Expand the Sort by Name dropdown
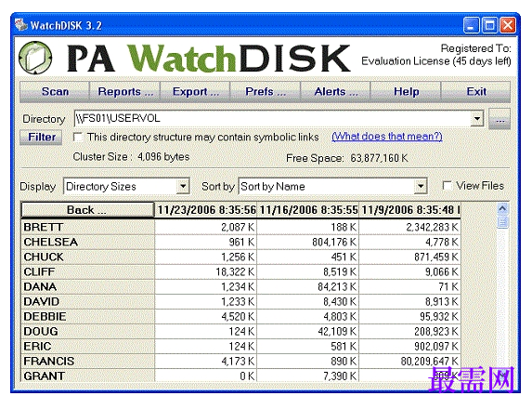The width and height of the screenshot is (532, 409). point(421,186)
